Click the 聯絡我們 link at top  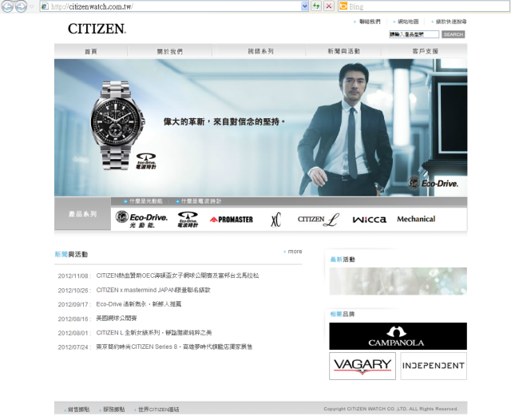point(370,22)
